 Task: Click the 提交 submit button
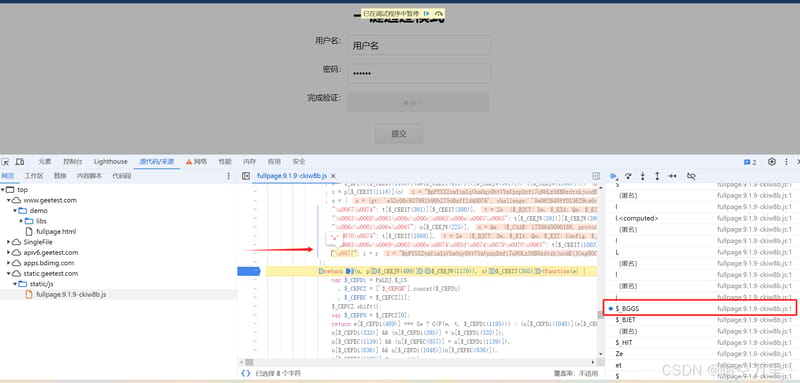(x=399, y=134)
